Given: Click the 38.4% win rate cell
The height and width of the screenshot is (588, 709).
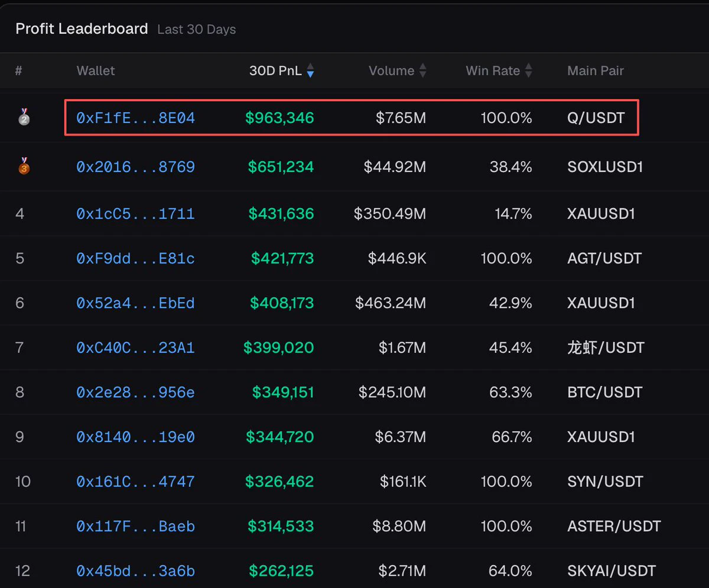Looking at the screenshot, I should pyautogui.click(x=511, y=167).
